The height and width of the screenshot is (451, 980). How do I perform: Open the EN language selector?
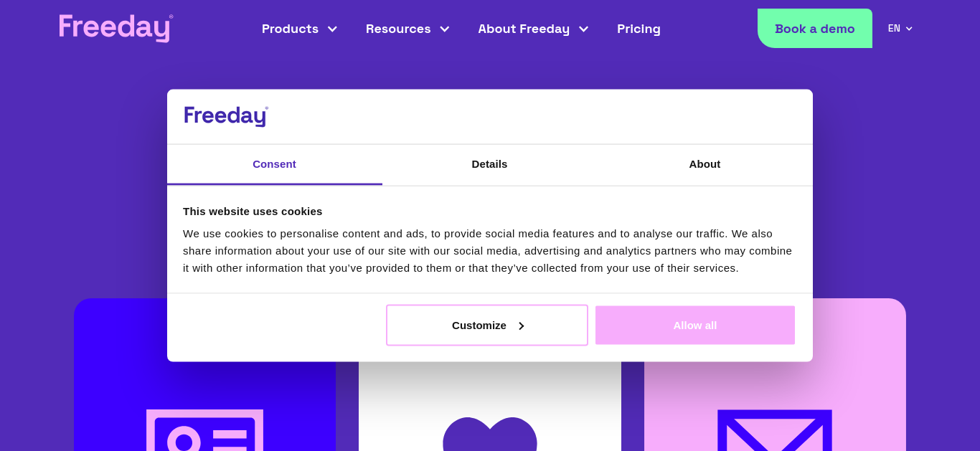tap(900, 29)
